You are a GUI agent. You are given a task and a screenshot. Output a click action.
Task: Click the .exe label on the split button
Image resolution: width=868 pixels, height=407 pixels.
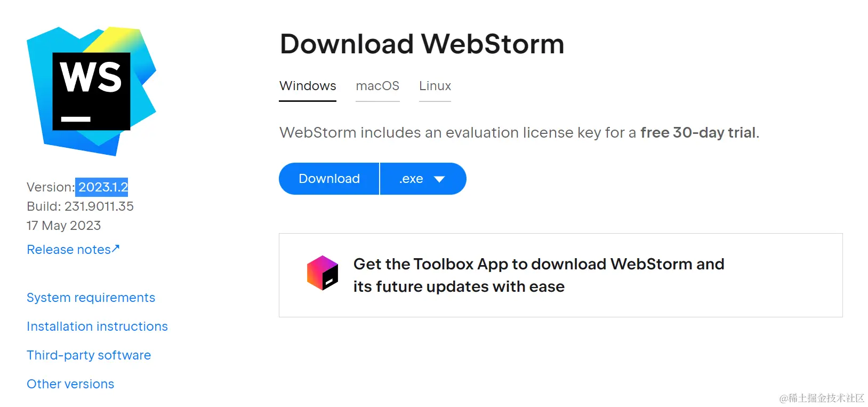[x=411, y=179]
